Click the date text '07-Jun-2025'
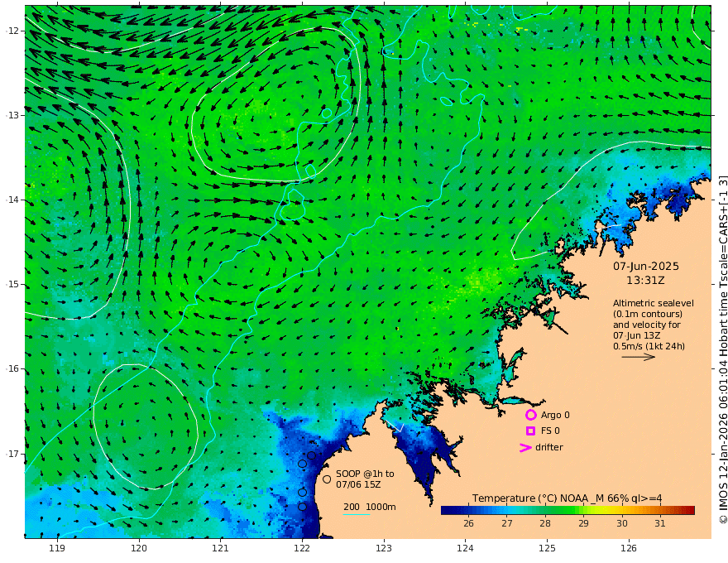 [646, 266]
